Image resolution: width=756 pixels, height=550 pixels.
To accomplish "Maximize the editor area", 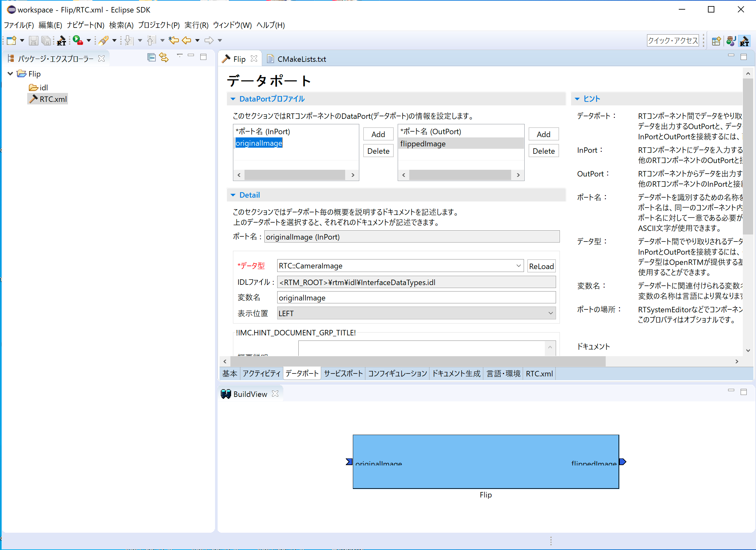I will tap(744, 57).
